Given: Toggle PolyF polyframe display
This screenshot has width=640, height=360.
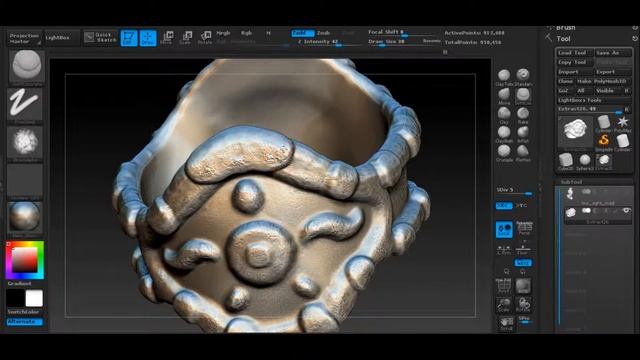Looking at the screenshot, I should pos(504,285).
